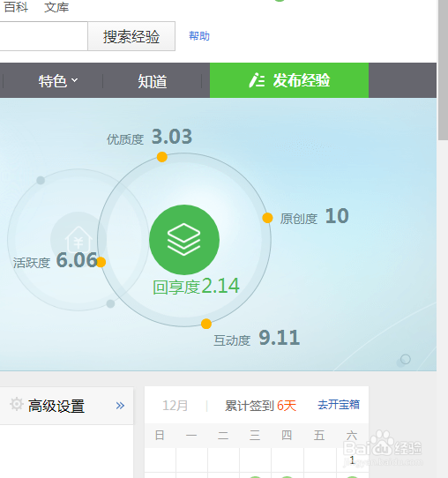Click the pencil icon on 发布经验

(x=257, y=80)
